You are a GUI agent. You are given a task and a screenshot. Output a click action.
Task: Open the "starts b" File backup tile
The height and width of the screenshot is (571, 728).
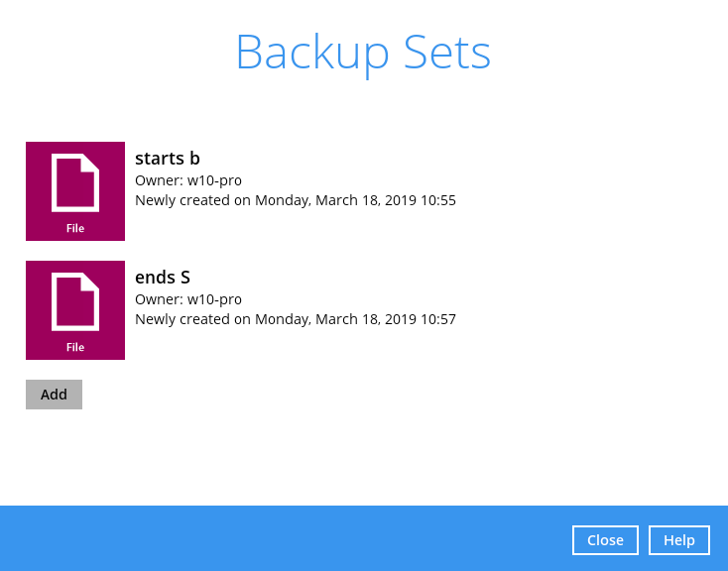75,191
